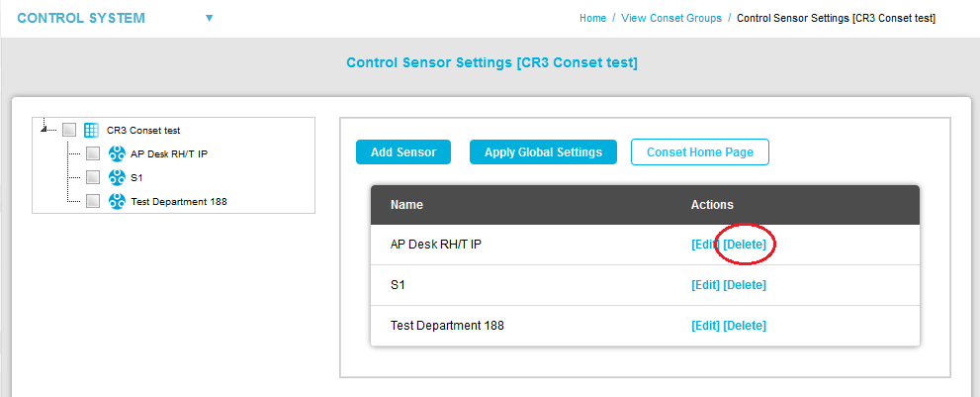
Task: Click Apply Global Settings button
Action: 543,152
